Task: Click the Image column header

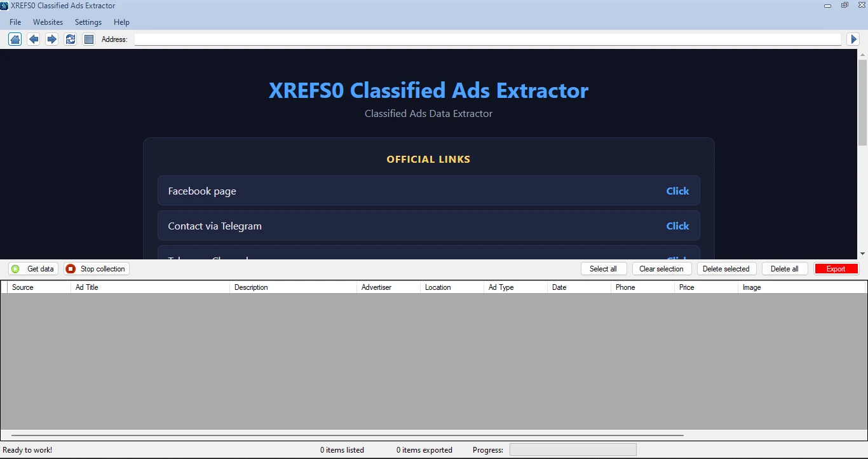Action: 803,287
